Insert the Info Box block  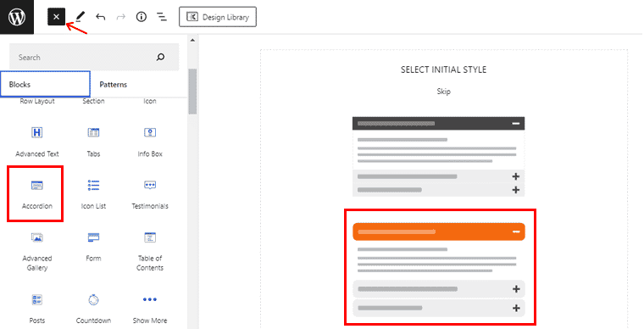pyautogui.click(x=150, y=142)
